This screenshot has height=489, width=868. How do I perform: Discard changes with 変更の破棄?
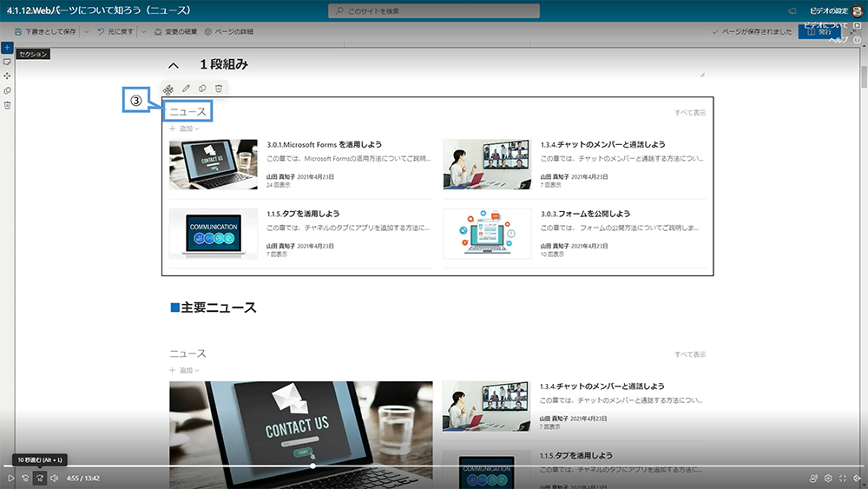coord(175,31)
